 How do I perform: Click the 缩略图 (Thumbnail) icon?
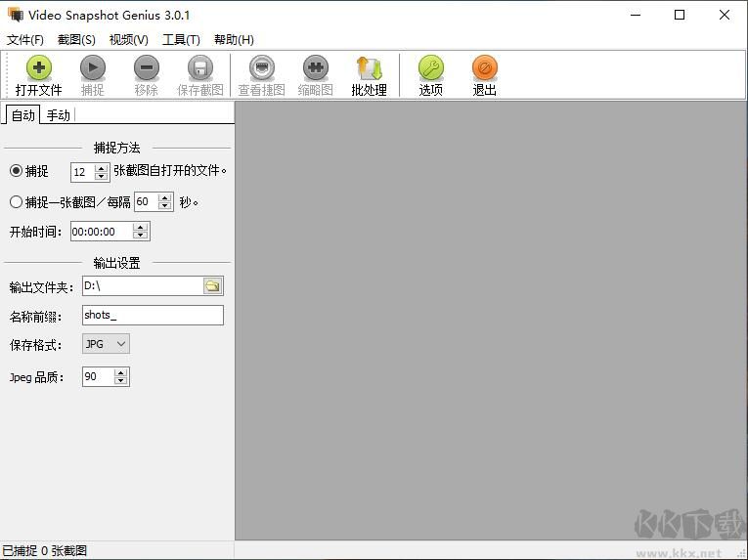click(315, 67)
